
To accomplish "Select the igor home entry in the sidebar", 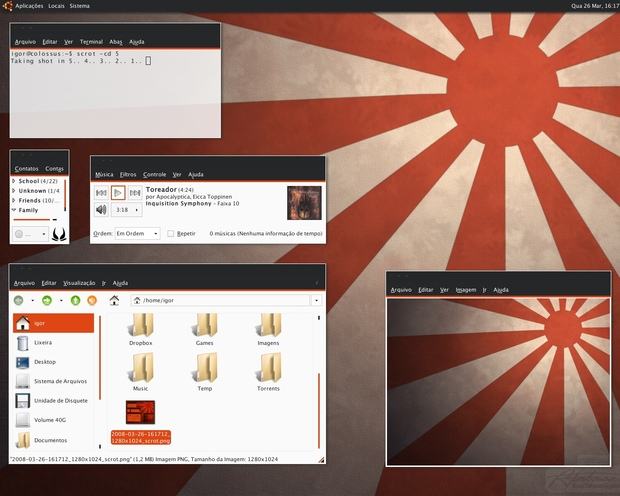I will (53, 323).
